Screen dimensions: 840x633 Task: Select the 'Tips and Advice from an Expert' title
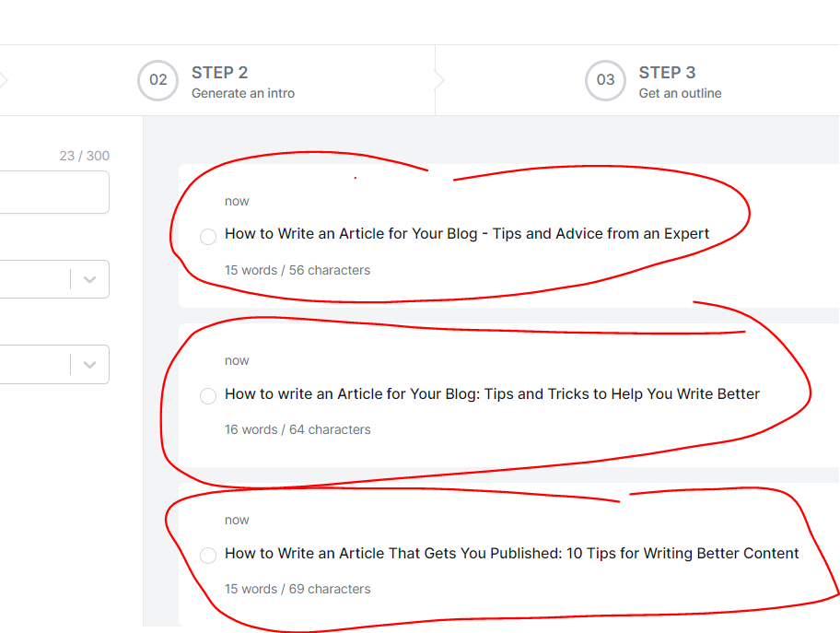coord(208,237)
